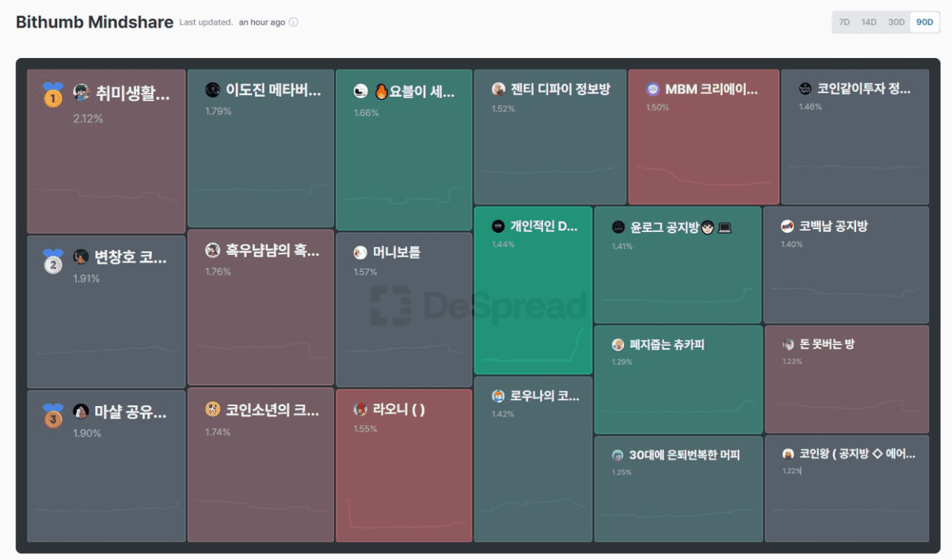The width and height of the screenshot is (952, 560).
Task: Click the 1.44% mindshare value
Action: (504, 244)
